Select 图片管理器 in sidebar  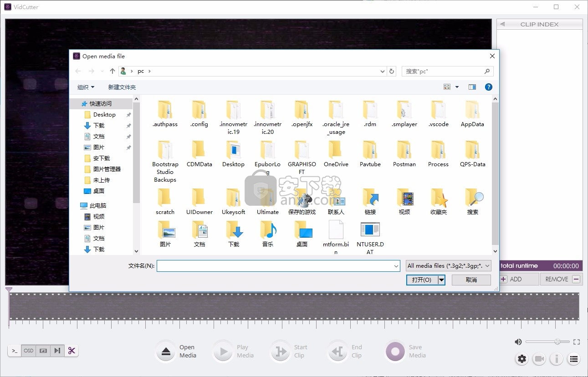(x=107, y=169)
